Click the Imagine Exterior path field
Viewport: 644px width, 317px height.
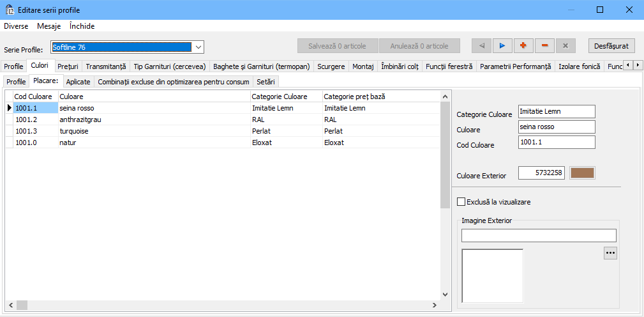pyautogui.click(x=538, y=235)
